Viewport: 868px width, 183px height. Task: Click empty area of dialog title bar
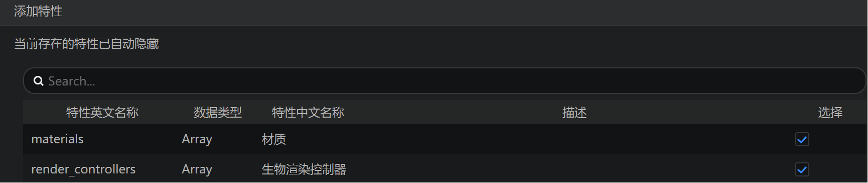click(452, 12)
